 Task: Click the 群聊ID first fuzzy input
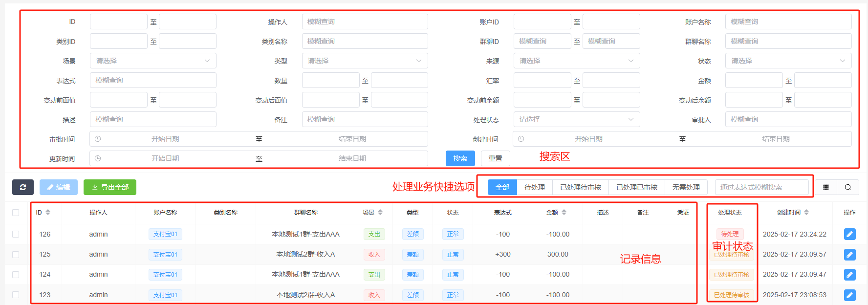tap(542, 41)
